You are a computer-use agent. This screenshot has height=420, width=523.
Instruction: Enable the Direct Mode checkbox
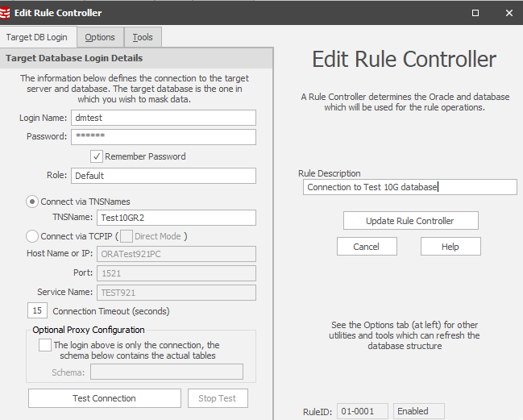(127, 236)
